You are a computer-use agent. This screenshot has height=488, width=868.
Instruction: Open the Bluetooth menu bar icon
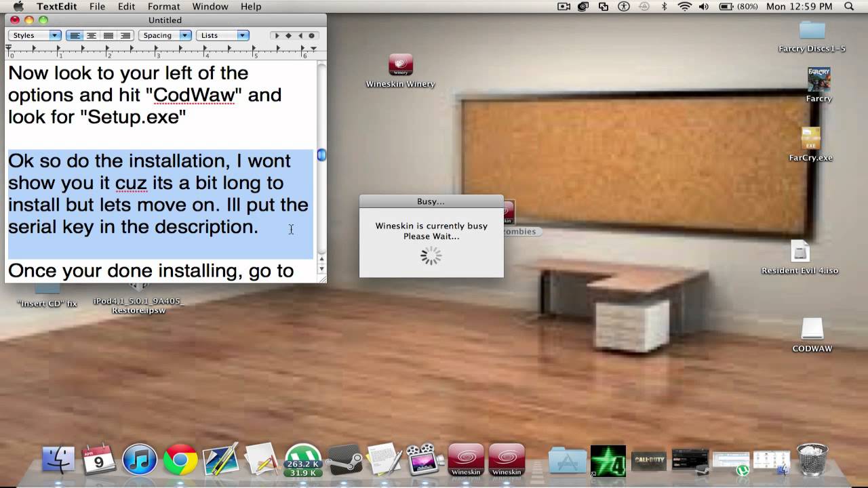665,6
